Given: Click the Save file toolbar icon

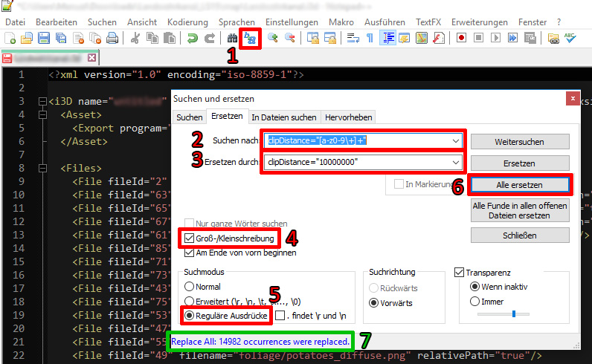Looking at the screenshot, I should pos(44,37).
